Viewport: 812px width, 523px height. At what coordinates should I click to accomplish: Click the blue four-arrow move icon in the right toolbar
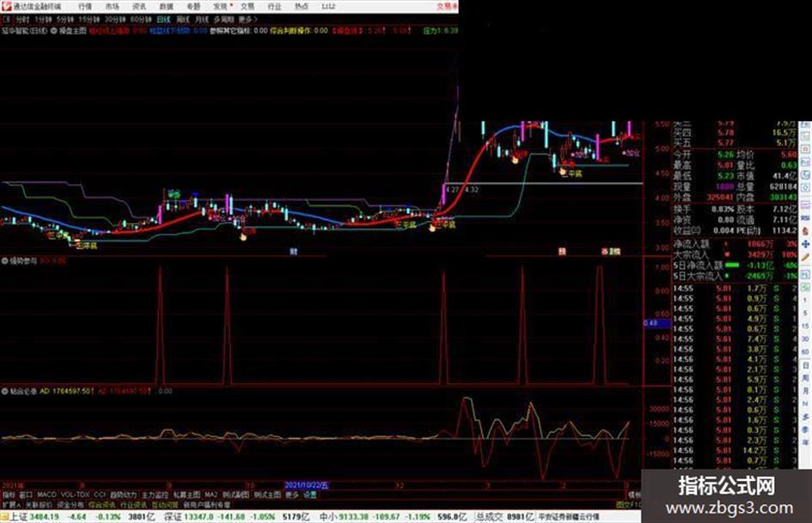(x=805, y=244)
